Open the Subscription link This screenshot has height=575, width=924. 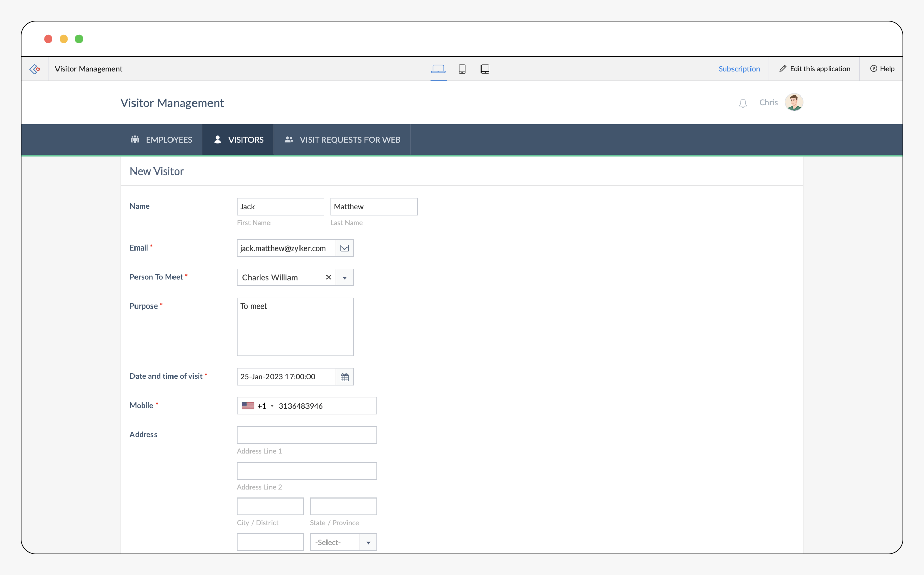(739, 69)
